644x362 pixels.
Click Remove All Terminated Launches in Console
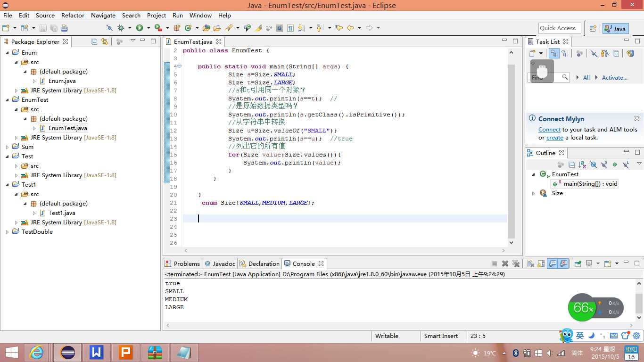tap(516, 264)
